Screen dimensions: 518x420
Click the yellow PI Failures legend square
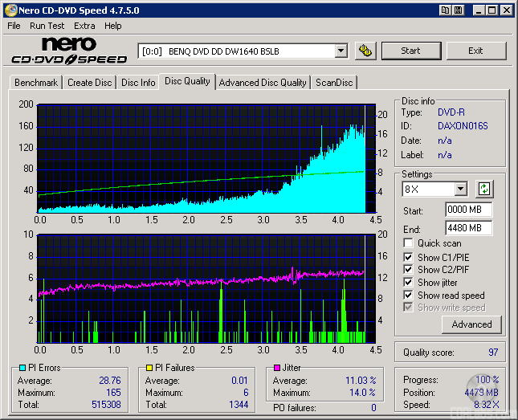click(x=149, y=368)
